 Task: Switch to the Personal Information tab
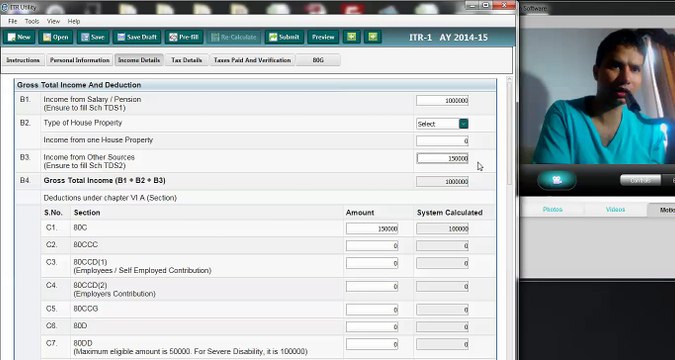pos(80,60)
